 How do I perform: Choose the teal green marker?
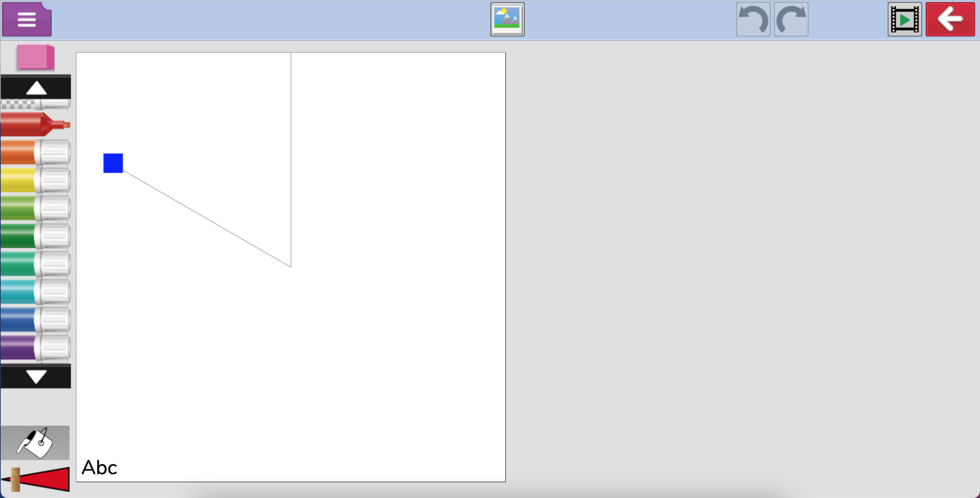(x=35, y=264)
